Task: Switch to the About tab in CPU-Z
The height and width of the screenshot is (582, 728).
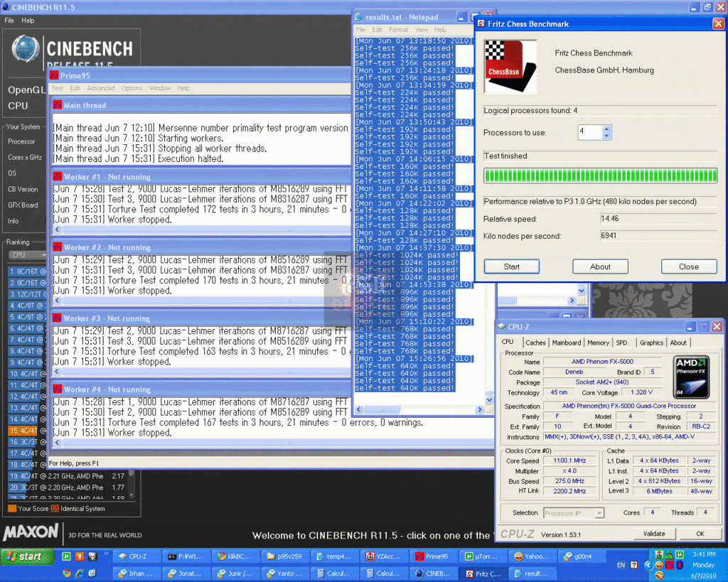Action: (x=678, y=343)
